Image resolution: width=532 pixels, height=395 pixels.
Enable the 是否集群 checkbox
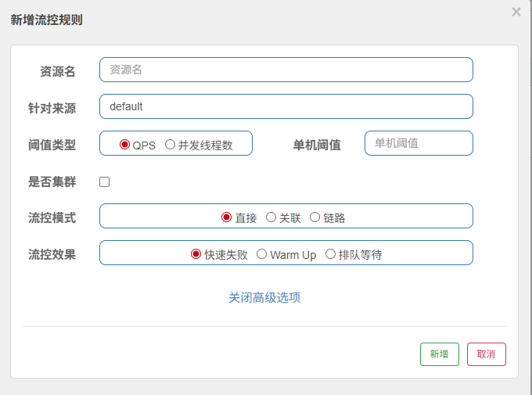point(105,182)
